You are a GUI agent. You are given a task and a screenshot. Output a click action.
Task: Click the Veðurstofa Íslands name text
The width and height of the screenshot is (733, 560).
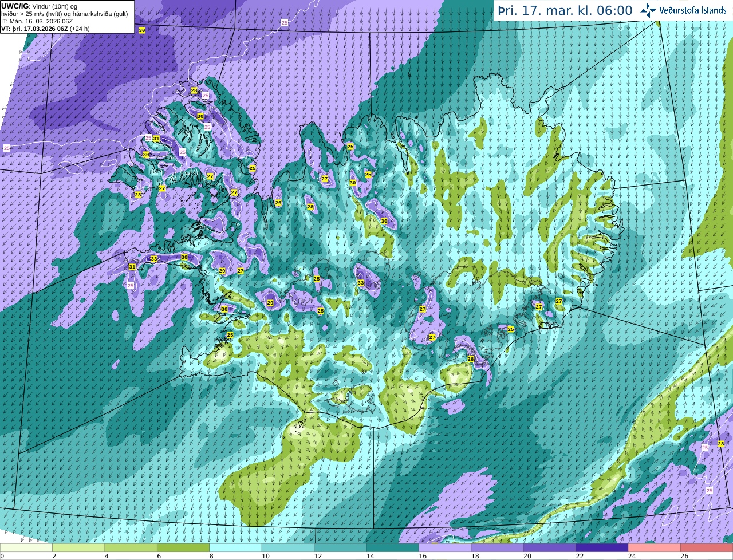(693, 10)
